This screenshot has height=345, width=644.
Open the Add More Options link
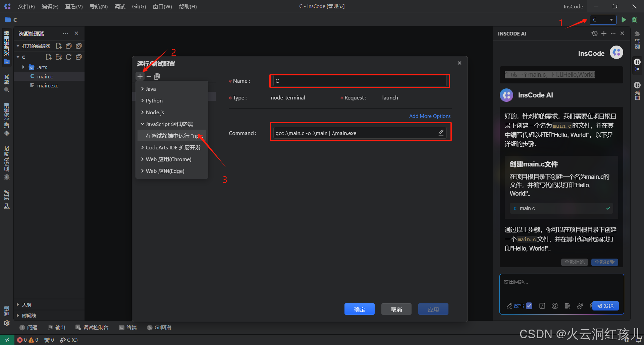coord(430,116)
